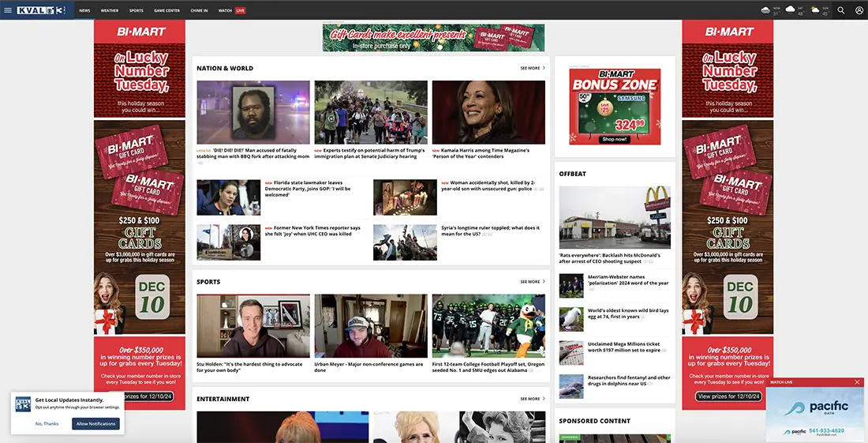
Task: Open the McDonald's 'Rats everywhere' photo
Action: 615,218
